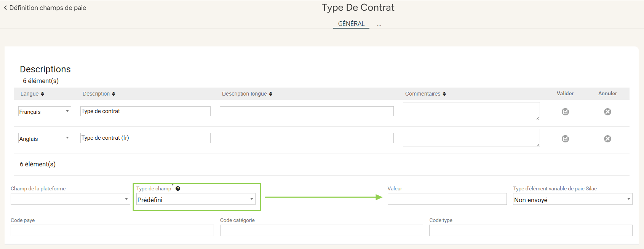Open the Anglais language dropdown
The height and width of the screenshot is (249, 644).
click(45, 139)
